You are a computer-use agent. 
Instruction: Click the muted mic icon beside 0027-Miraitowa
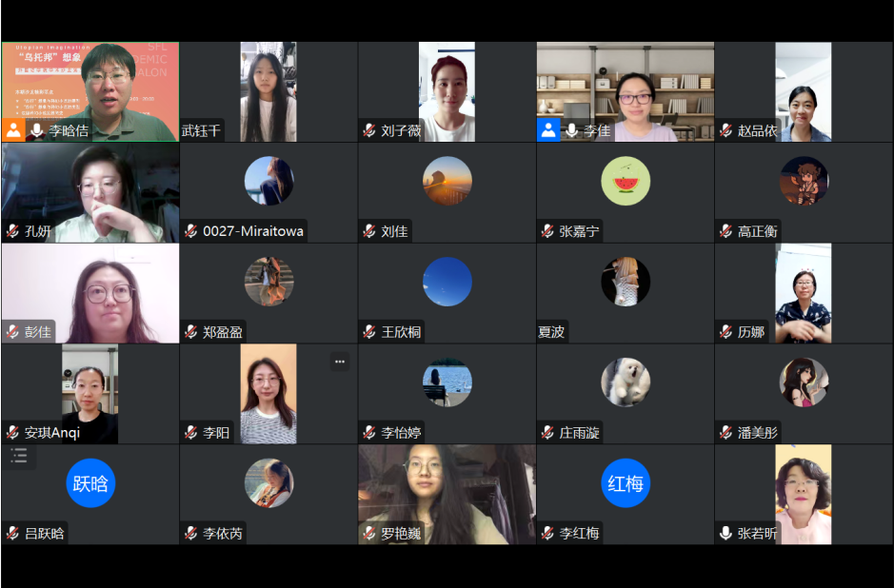tap(191, 231)
